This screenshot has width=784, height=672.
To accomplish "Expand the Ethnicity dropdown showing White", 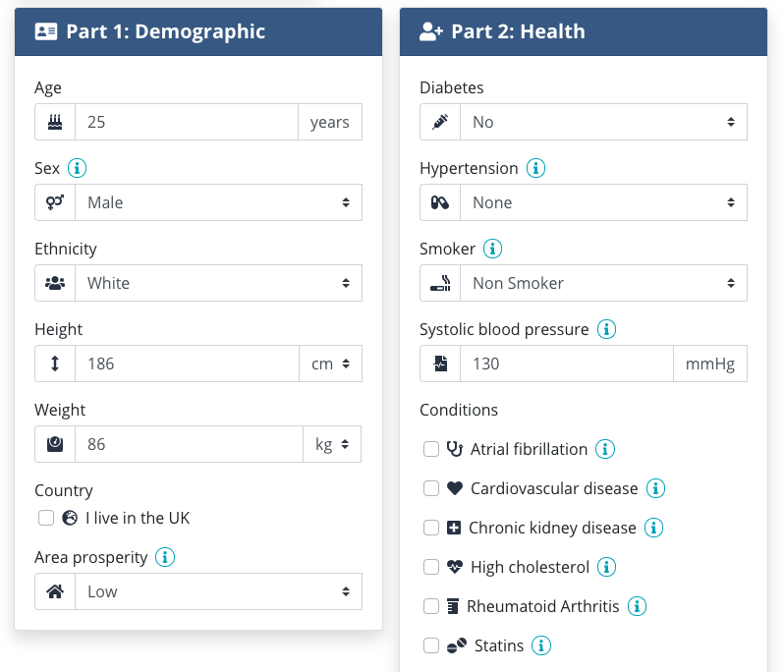I will 218,283.
